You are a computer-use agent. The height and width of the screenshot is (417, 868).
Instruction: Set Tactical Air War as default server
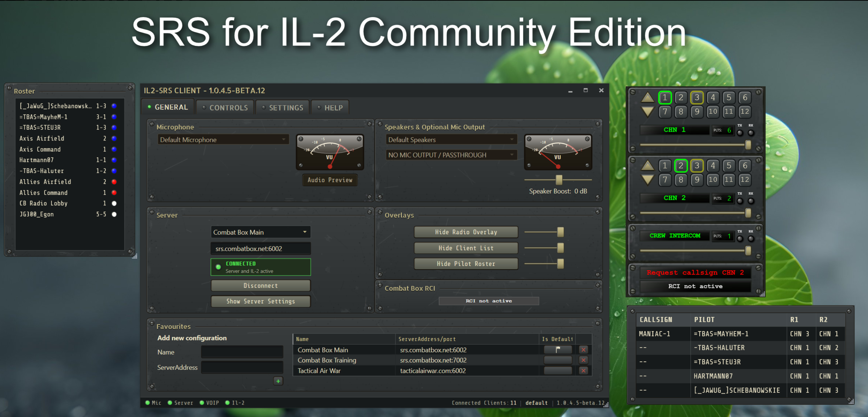click(x=558, y=371)
